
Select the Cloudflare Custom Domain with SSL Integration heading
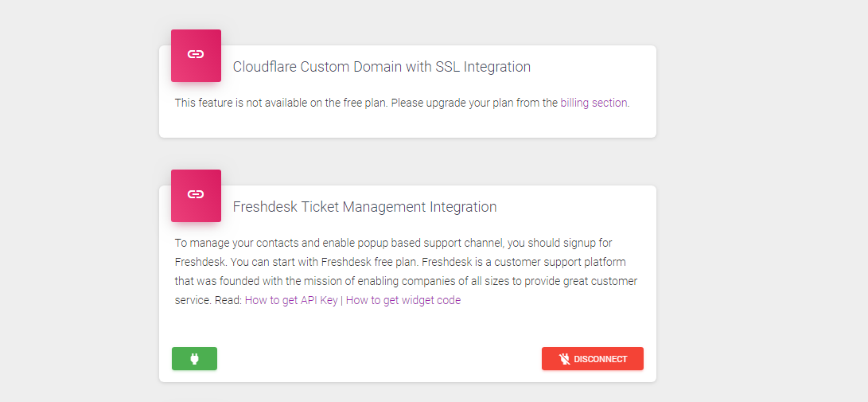click(381, 67)
